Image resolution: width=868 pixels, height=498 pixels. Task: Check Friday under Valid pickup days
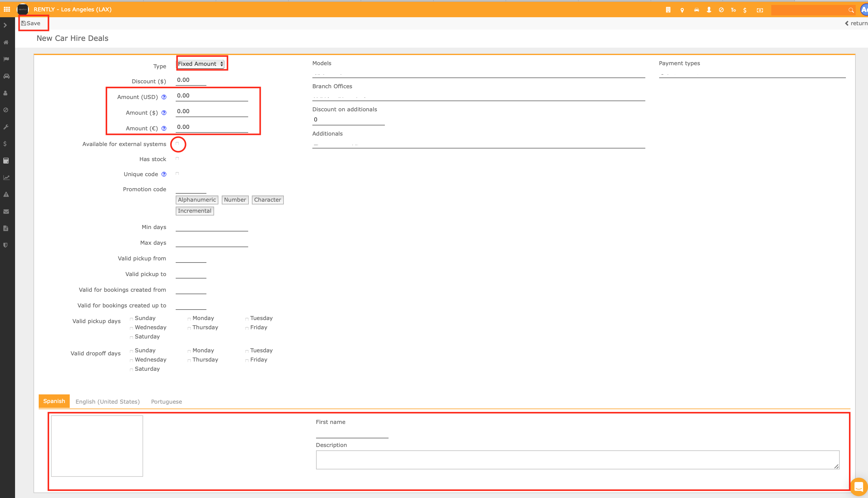click(247, 328)
